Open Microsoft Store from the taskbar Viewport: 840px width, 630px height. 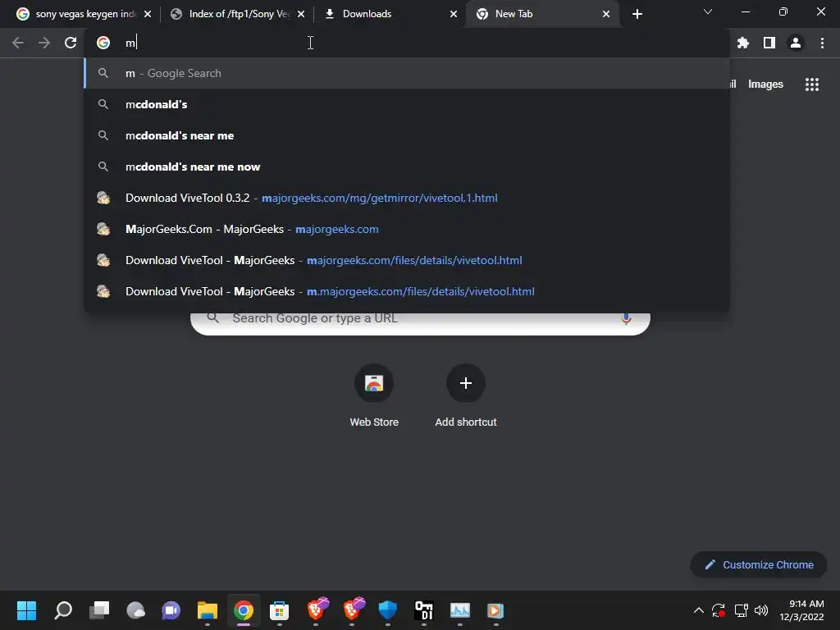pyautogui.click(x=279, y=610)
